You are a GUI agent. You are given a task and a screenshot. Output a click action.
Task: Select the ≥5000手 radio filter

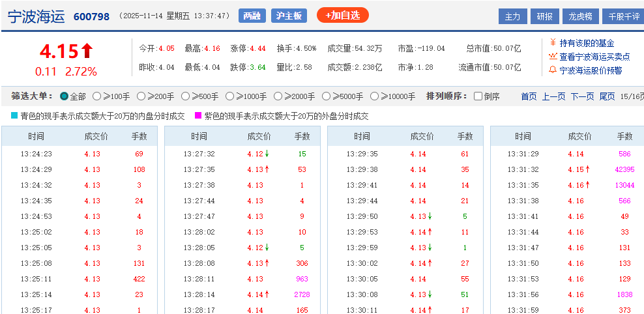click(x=326, y=96)
